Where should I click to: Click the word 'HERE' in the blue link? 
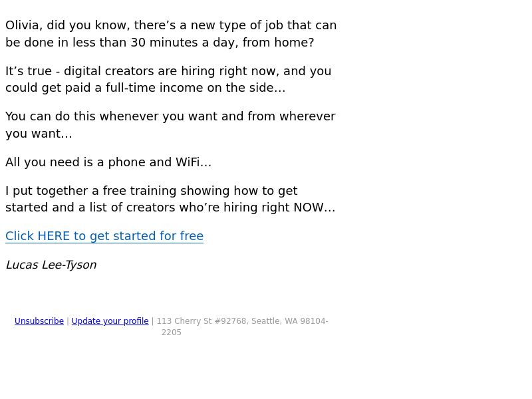pos(54,236)
